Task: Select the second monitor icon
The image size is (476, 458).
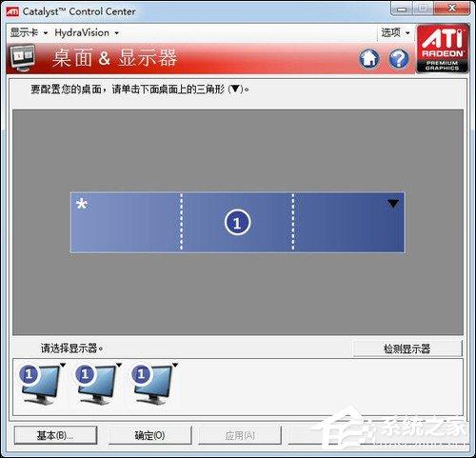Action: 96,385
